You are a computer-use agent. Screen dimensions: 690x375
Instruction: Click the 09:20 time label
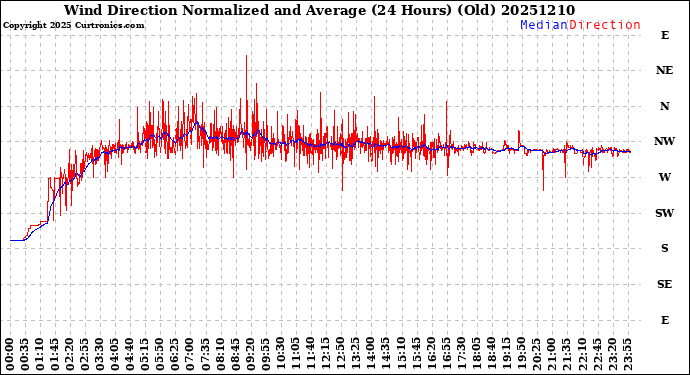point(250,354)
